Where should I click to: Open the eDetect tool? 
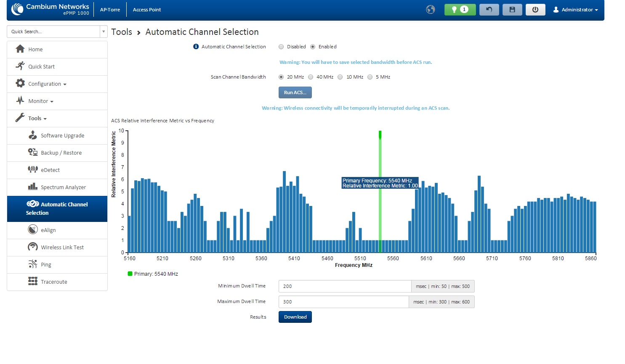(x=57, y=170)
